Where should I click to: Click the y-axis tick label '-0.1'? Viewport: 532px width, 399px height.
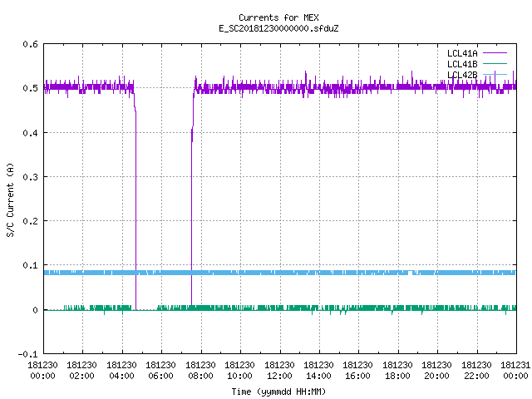coord(27,354)
